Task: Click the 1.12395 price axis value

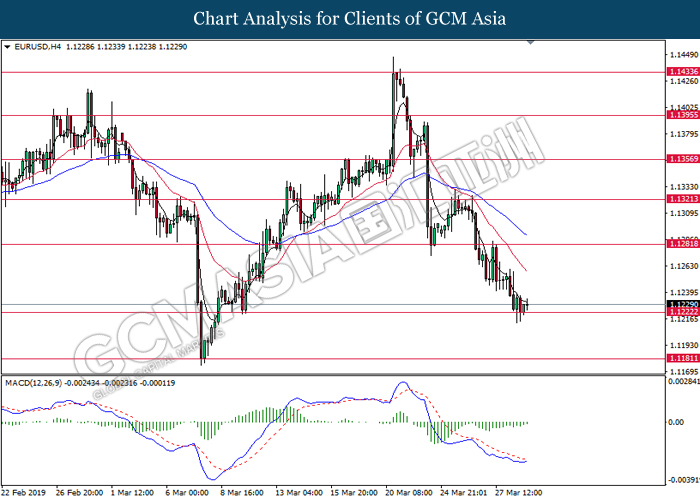Action: [x=684, y=292]
